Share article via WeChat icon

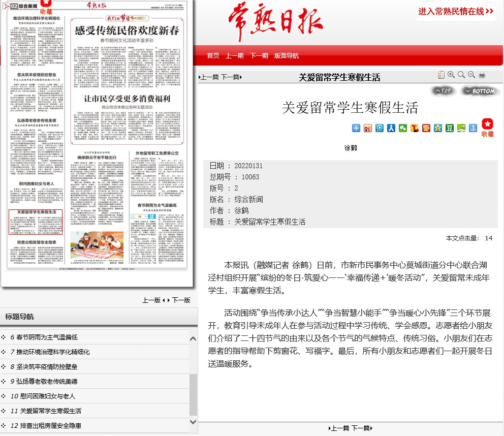click(x=403, y=128)
